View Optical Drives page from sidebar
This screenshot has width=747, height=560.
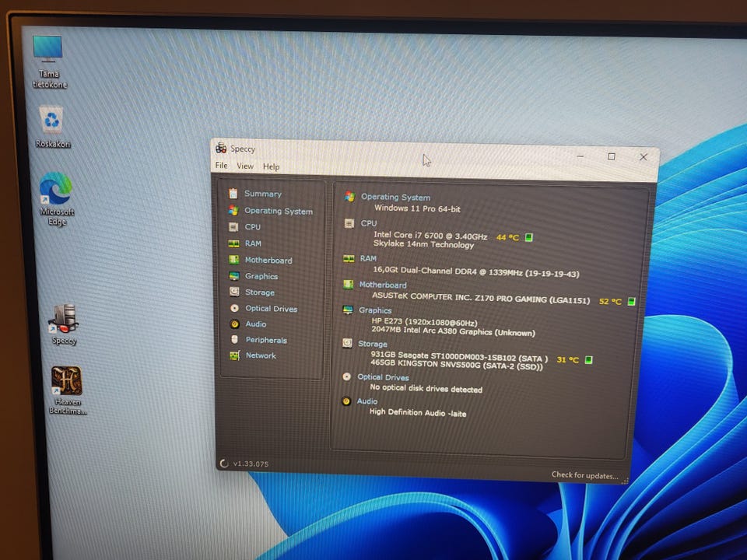271,309
